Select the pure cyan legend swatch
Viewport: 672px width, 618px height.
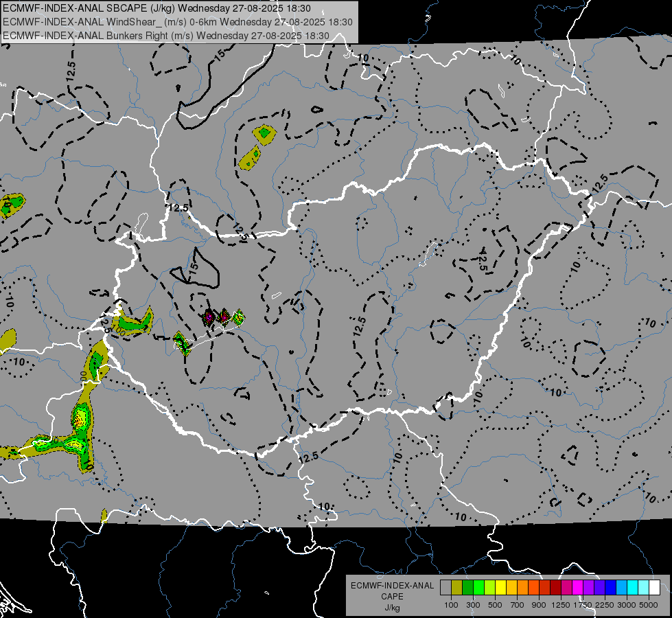coord(633,588)
